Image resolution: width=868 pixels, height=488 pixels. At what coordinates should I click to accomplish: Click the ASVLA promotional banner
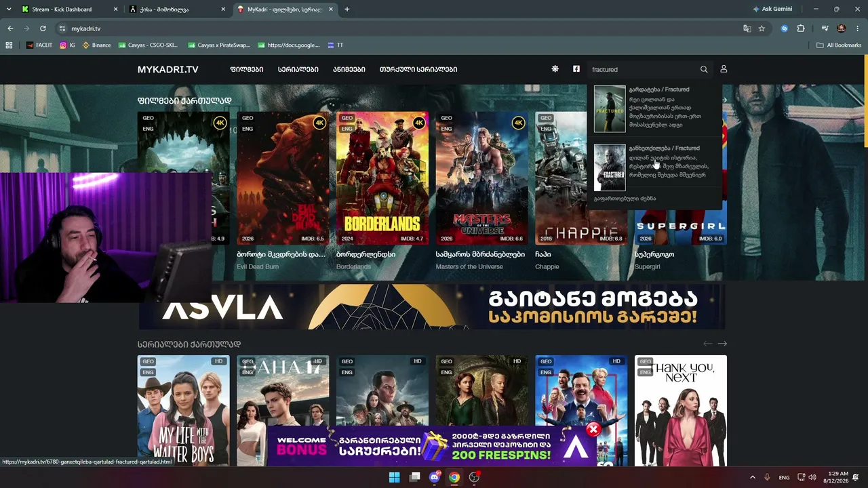431,308
